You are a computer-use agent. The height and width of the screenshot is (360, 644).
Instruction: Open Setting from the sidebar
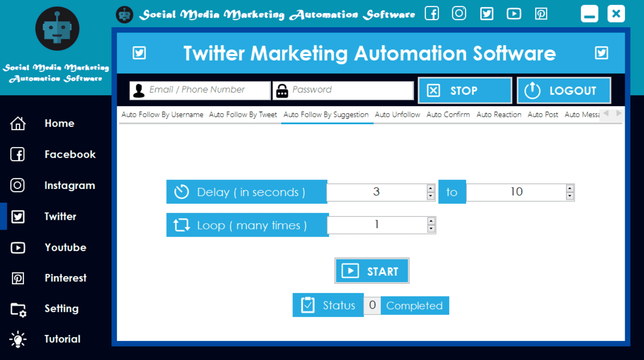(61, 309)
